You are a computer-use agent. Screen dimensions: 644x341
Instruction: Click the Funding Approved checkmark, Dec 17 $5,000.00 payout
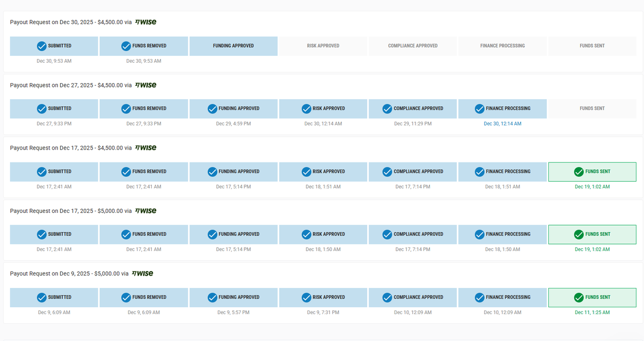(x=213, y=234)
